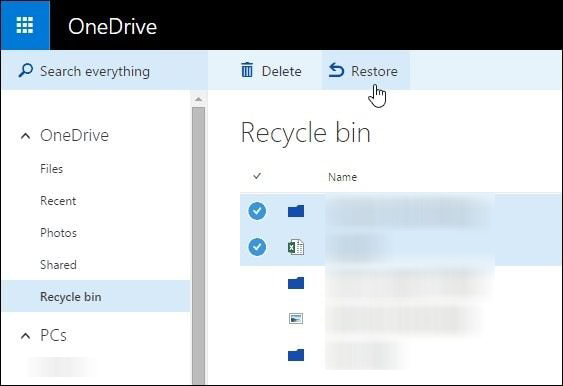Click the Restore button label
Screen dimensions: 563x386
coord(374,71)
